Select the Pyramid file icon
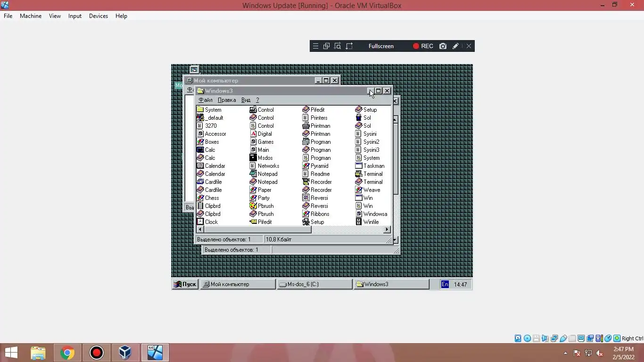The height and width of the screenshot is (362, 644). point(315,166)
